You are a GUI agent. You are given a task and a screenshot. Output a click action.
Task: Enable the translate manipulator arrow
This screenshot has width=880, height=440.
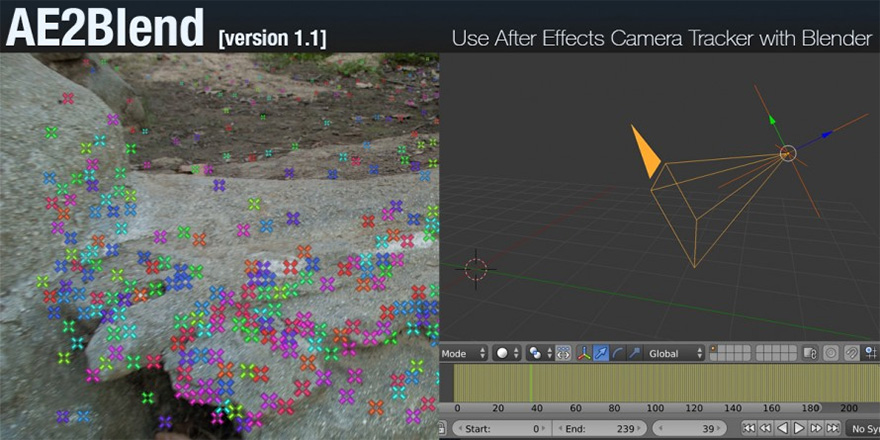(601, 354)
